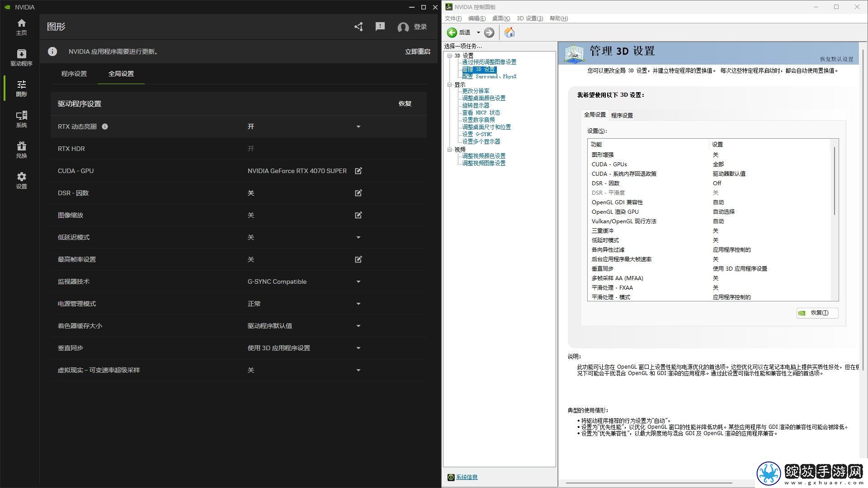The image size is (868, 488).
Task: Select 全局设置 tab in Control Panel
Action: pyautogui.click(x=595, y=115)
